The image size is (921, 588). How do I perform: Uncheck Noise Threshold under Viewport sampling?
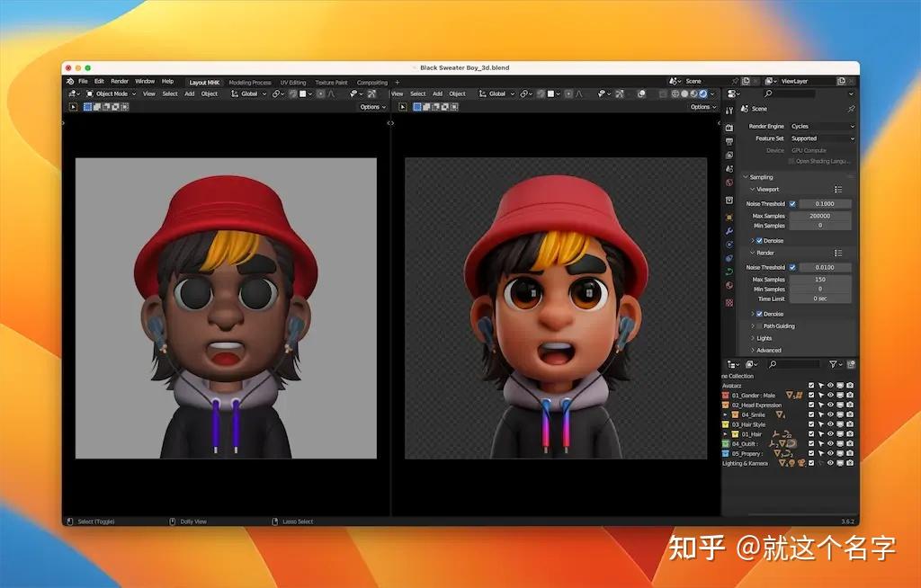(x=793, y=203)
